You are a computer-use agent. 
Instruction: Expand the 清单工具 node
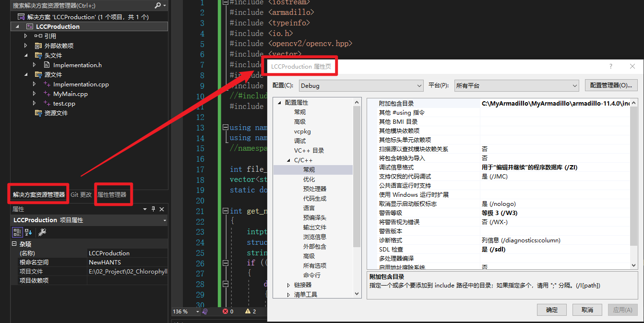tap(288, 295)
